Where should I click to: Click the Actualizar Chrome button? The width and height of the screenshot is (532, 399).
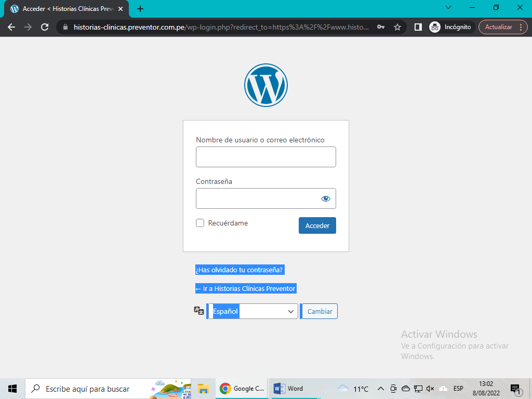coord(498,27)
